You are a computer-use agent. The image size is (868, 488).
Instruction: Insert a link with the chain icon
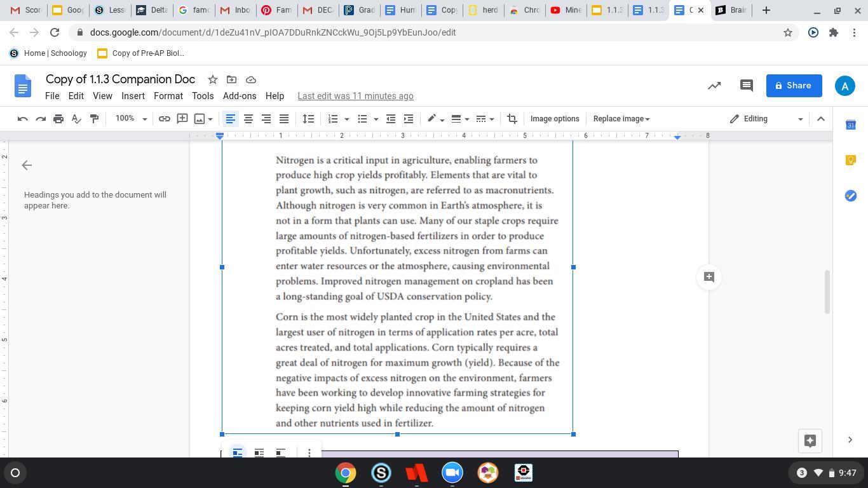(164, 119)
